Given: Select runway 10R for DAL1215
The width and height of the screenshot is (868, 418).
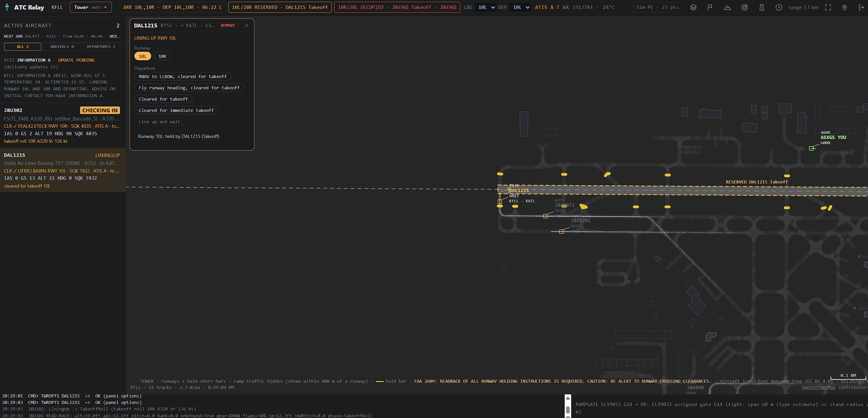Looking at the screenshot, I should point(162,56).
